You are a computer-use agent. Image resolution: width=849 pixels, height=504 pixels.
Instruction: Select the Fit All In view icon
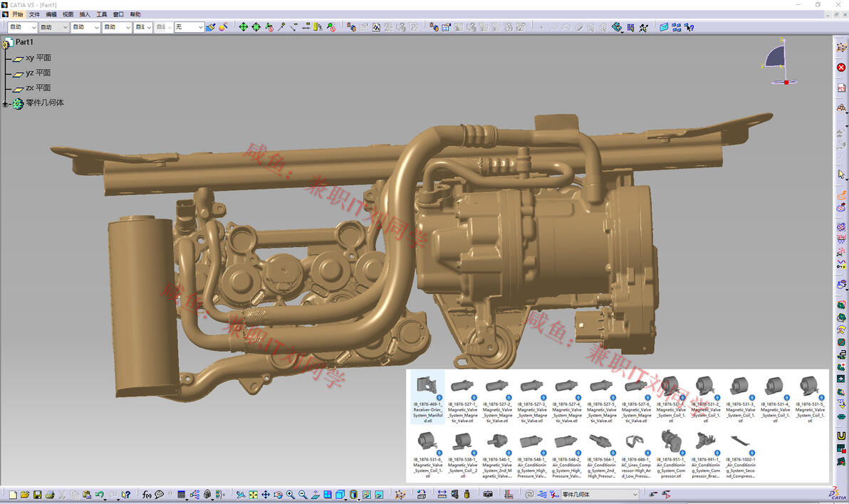click(x=253, y=495)
